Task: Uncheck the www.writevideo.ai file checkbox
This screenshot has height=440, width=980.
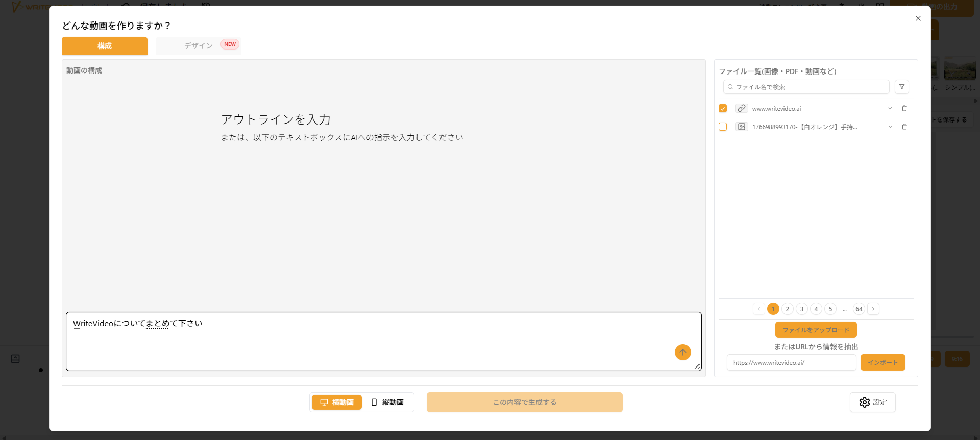Action: point(723,108)
